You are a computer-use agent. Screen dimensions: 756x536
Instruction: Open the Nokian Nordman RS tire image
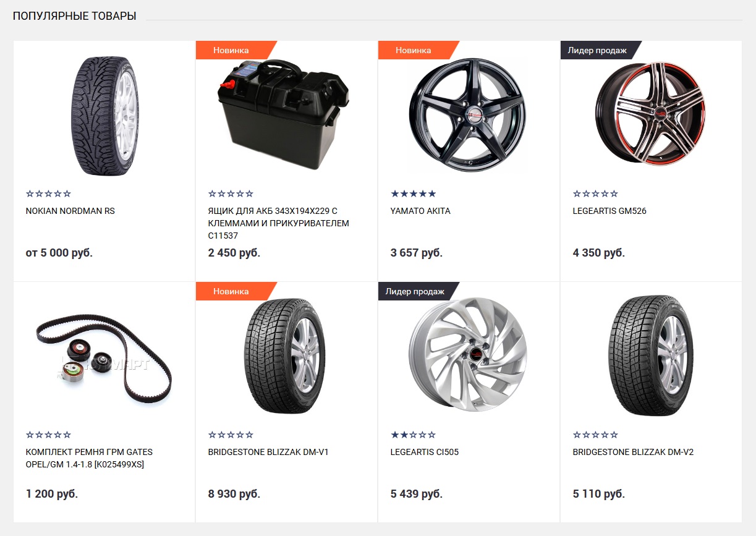pos(104,115)
